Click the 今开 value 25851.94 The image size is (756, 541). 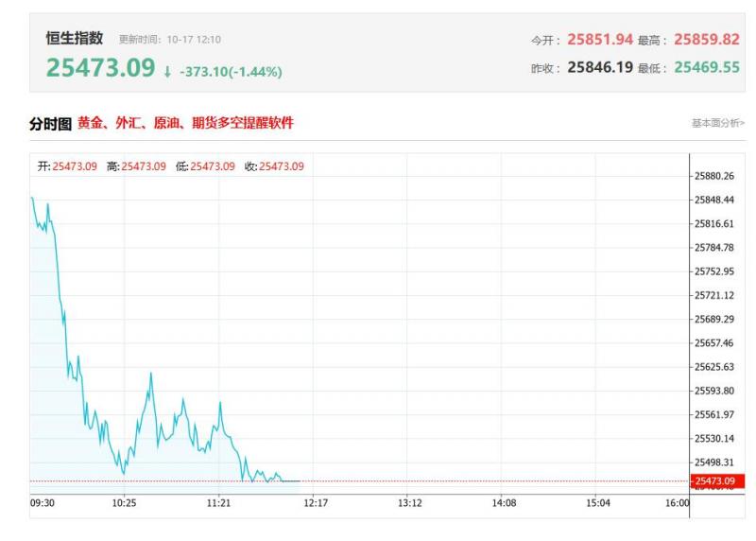point(599,40)
